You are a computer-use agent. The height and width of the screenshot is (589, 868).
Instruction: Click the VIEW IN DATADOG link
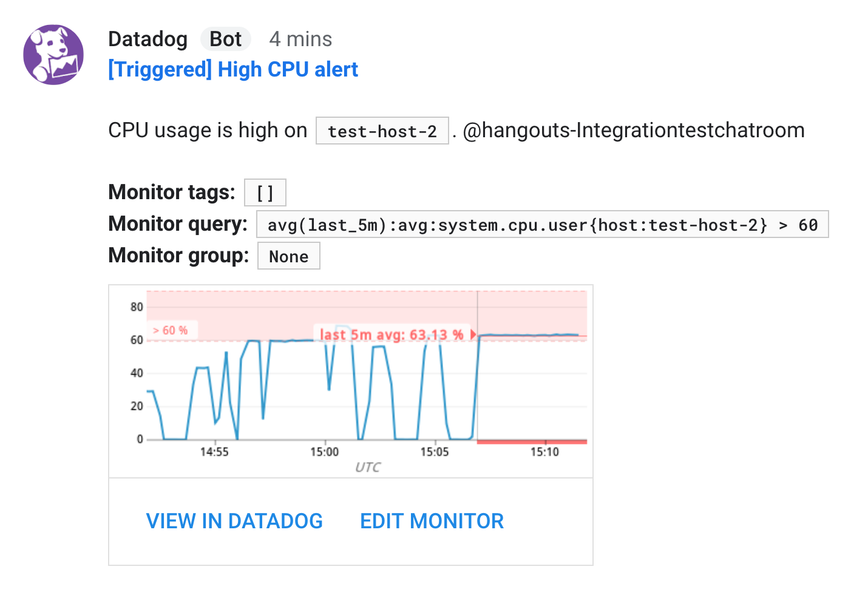point(234,520)
